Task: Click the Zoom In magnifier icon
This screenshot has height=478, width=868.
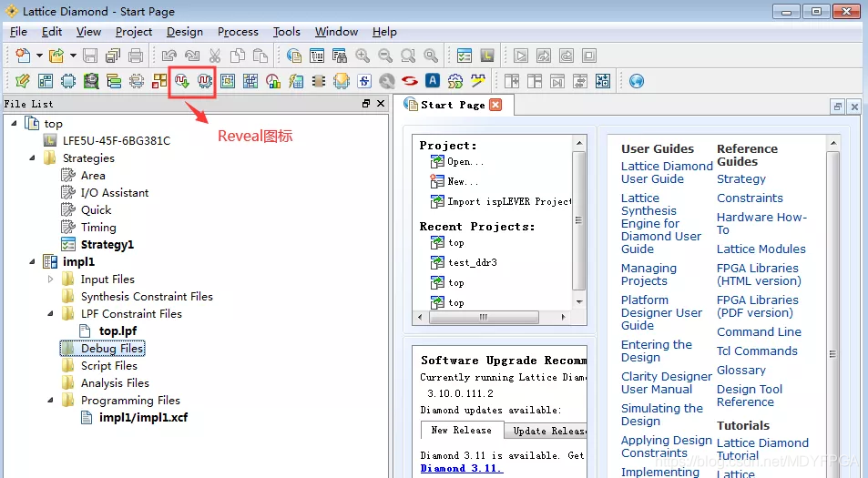Action: pos(363,56)
